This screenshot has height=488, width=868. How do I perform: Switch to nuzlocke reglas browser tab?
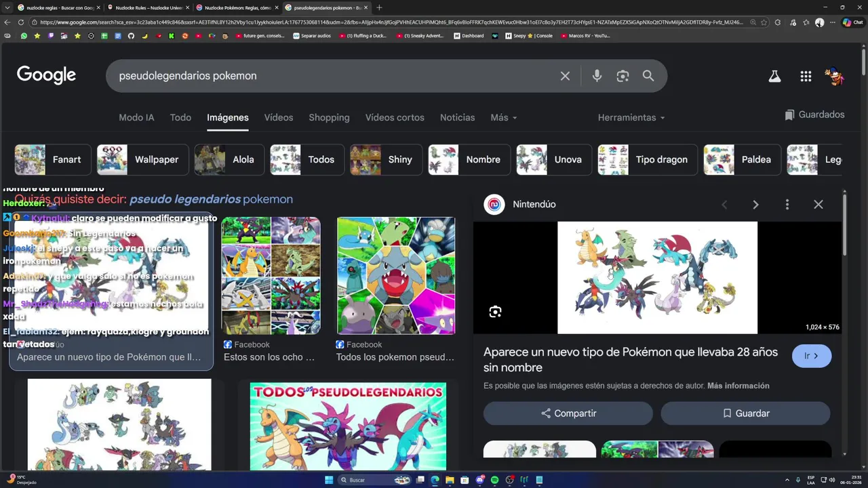(x=58, y=7)
